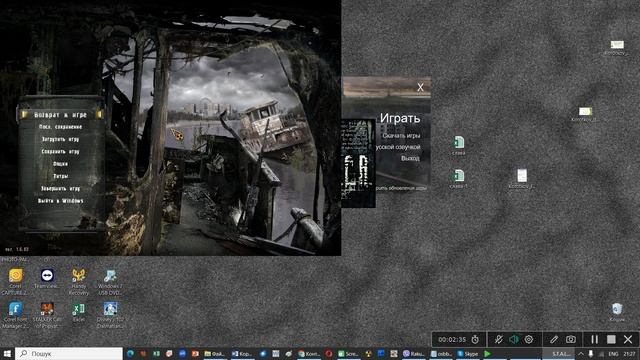Close the recorder toolbar
The width and height of the screenshot is (640, 360).
coord(628,339)
